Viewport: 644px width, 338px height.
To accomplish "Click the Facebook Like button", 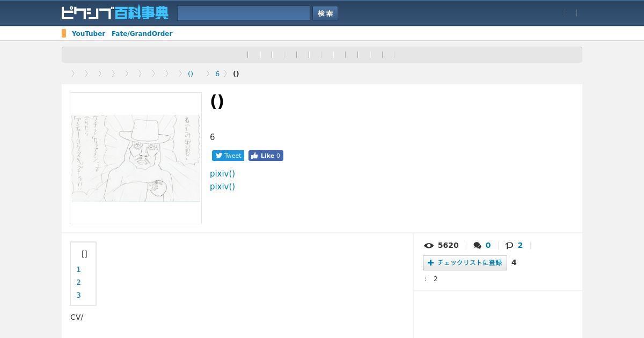I will click(266, 156).
